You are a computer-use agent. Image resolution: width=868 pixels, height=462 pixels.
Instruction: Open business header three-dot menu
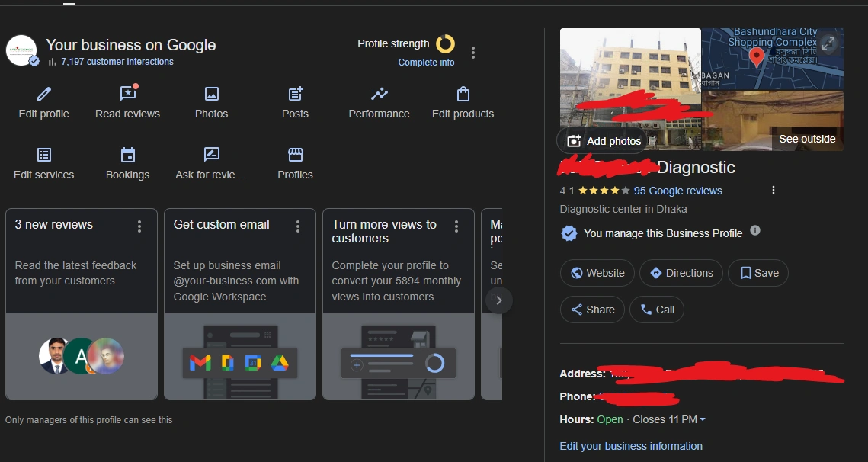472,53
